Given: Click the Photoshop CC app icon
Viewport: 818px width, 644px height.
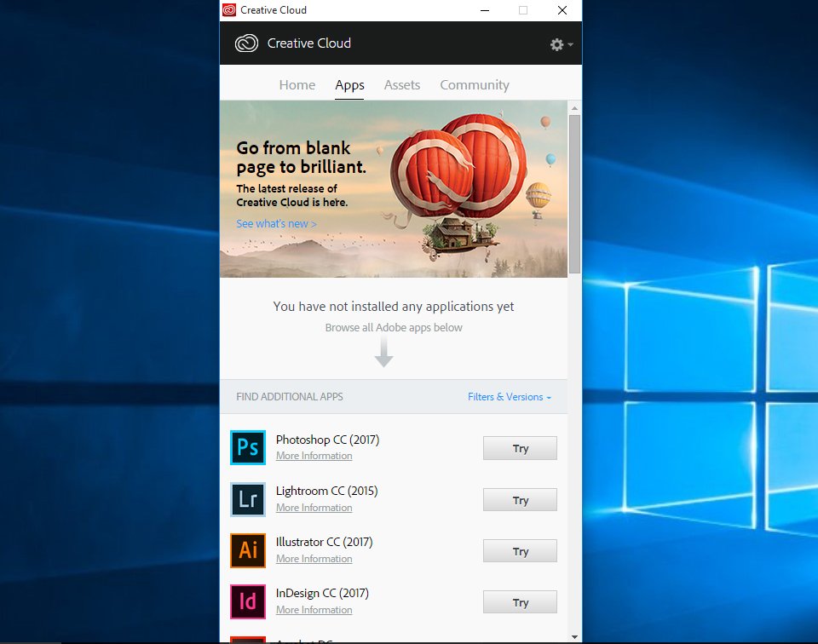Looking at the screenshot, I should pos(248,447).
